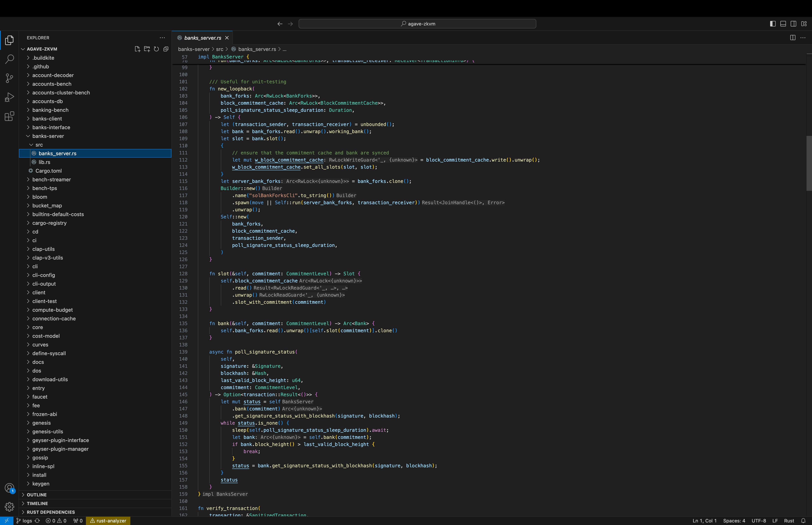Click the logs branch in status bar
This screenshot has width=812, height=525.
(x=24, y=521)
